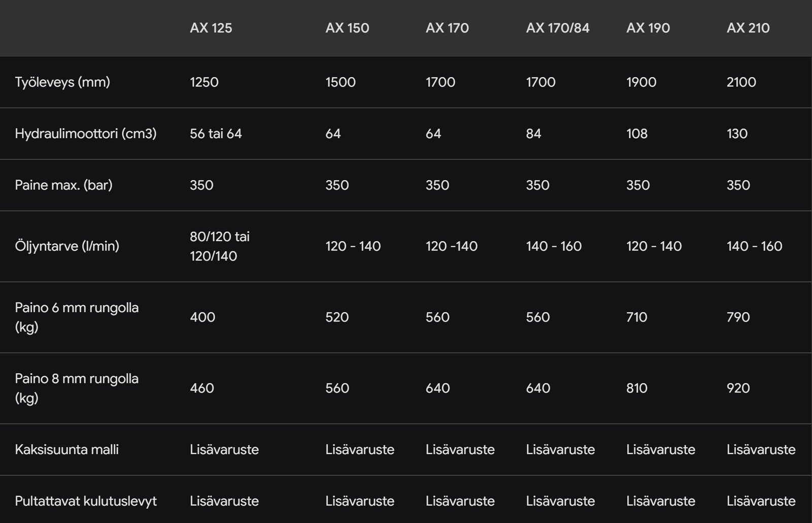The width and height of the screenshot is (812, 523).
Task: Click the AX 125 column header
Action: tap(211, 28)
